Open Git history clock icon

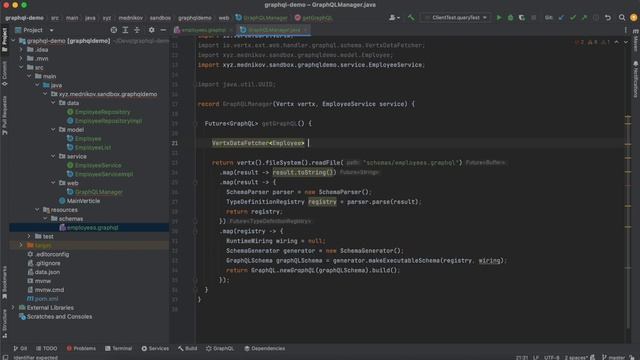596,18
